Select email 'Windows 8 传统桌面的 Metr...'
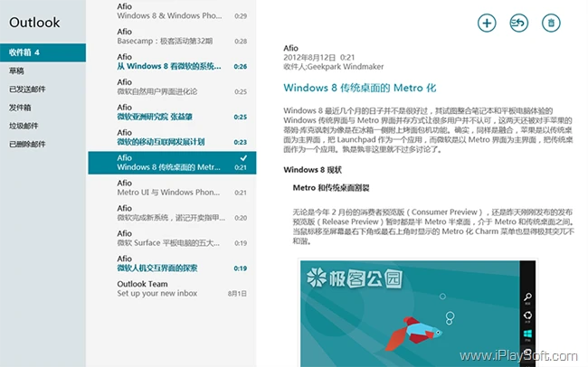 tap(172, 163)
